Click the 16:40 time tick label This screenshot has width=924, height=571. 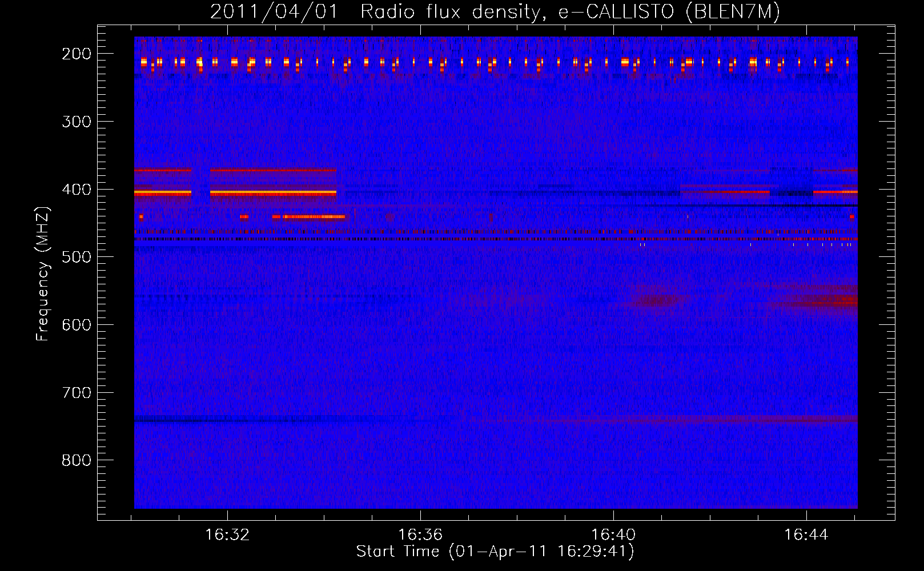click(613, 535)
